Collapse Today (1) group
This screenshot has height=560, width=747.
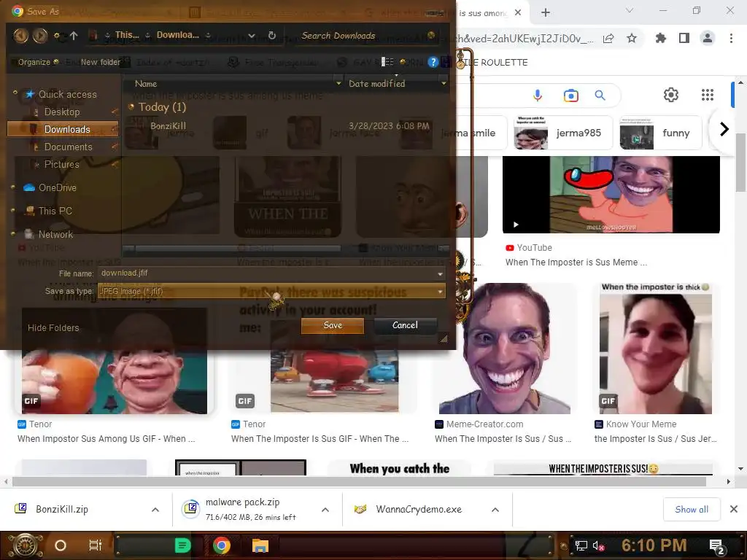[x=131, y=106]
